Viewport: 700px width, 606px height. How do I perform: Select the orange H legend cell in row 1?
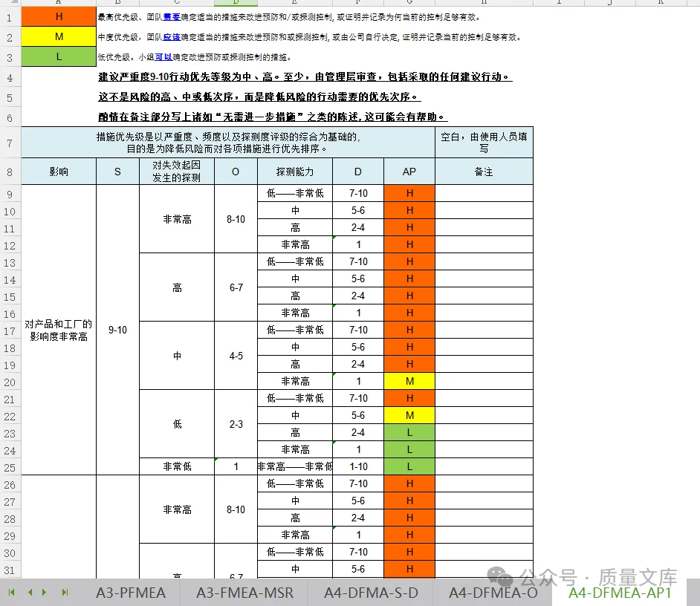pyautogui.click(x=59, y=16)
